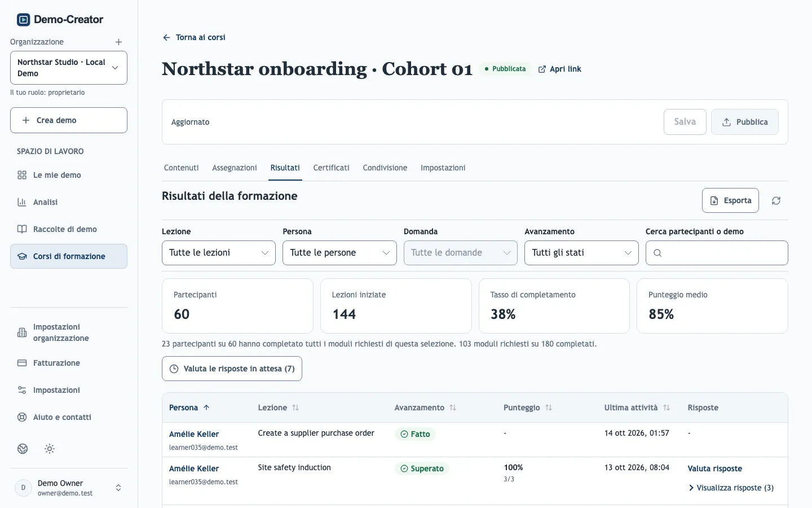812x508 pixels.
Task: Open Fatturazione page
Action: click(69, 363)
